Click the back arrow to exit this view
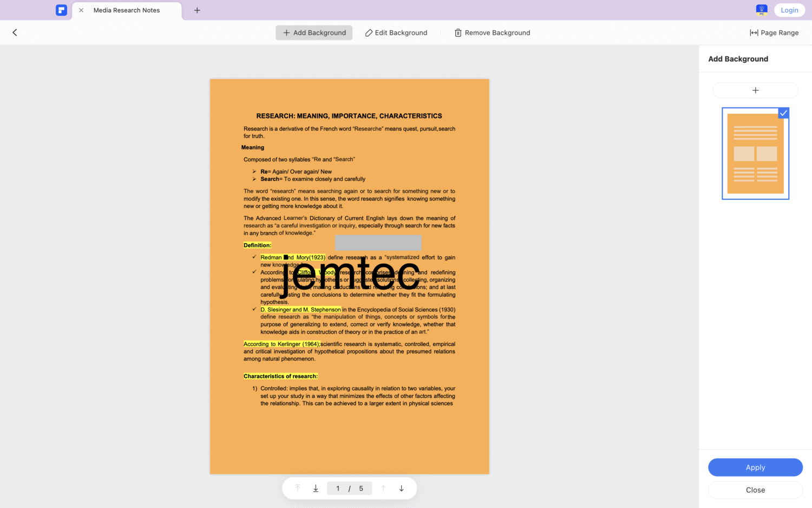812x508 pixels. 15,32
